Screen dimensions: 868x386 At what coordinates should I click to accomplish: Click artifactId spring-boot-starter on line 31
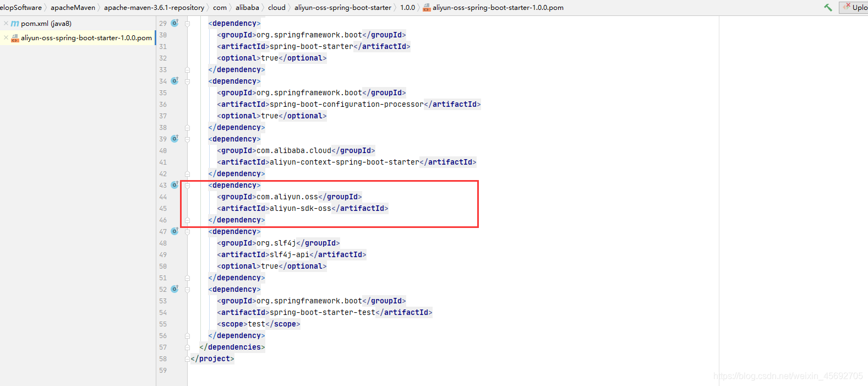312,46
